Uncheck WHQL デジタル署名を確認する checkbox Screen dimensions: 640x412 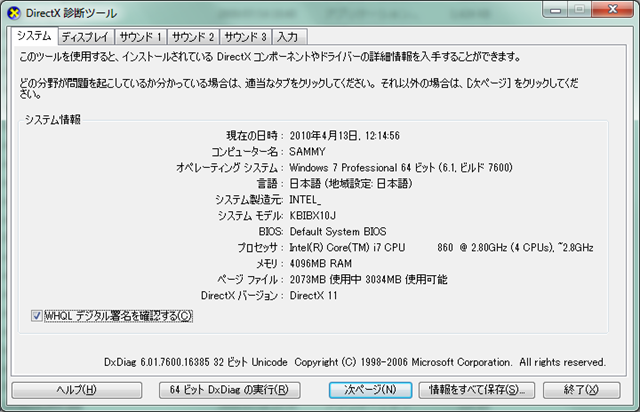click(37, 316)
